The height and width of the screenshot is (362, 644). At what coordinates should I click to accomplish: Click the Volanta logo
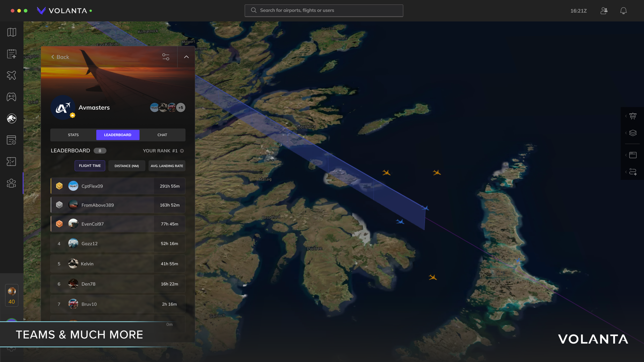coord(62,11)
